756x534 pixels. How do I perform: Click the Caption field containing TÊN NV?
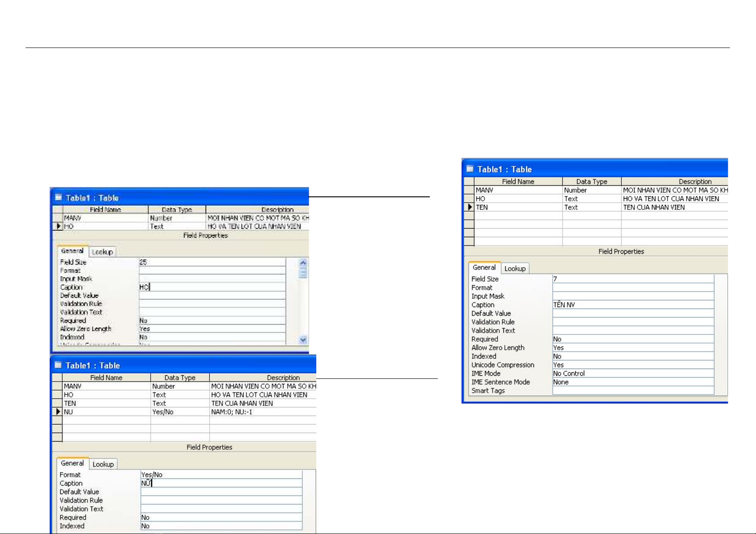[x=633, y=305]
